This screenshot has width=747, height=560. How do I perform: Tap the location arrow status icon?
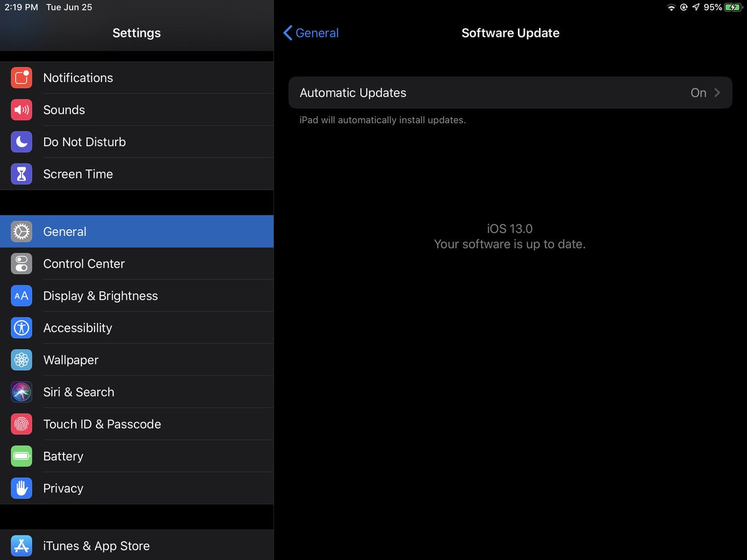(x=696, y=7)
